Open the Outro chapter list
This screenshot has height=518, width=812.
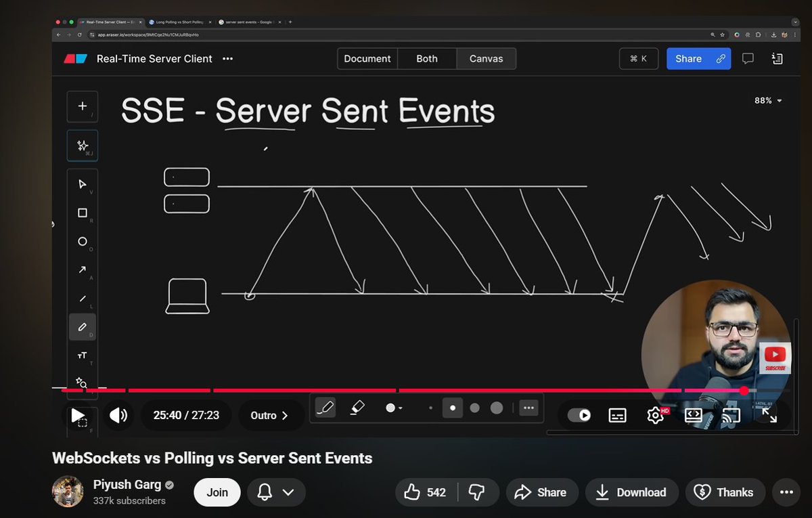point(269,415)
